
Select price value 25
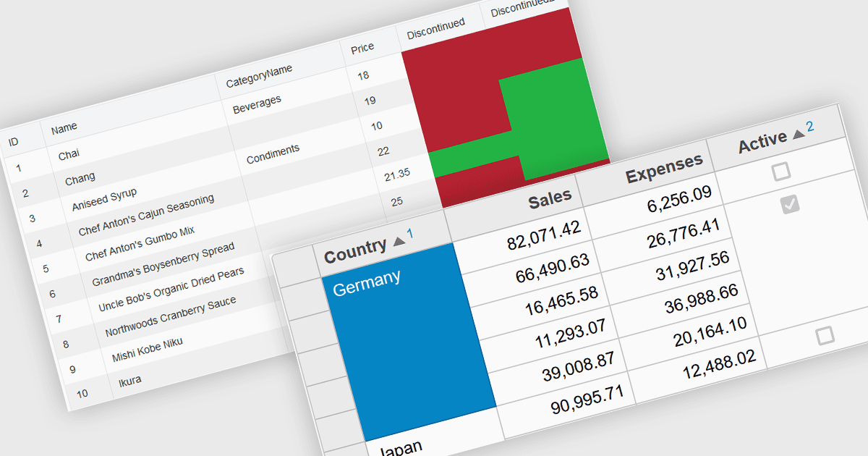click(396, 201)
